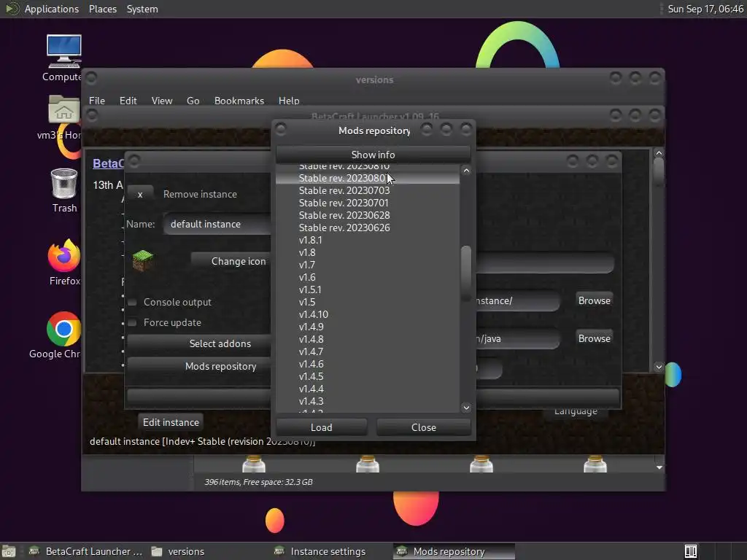Select v1.4.3 in the mods list
Screen dimensions: 747x560
pyautogui.click(x=368, y=401)
